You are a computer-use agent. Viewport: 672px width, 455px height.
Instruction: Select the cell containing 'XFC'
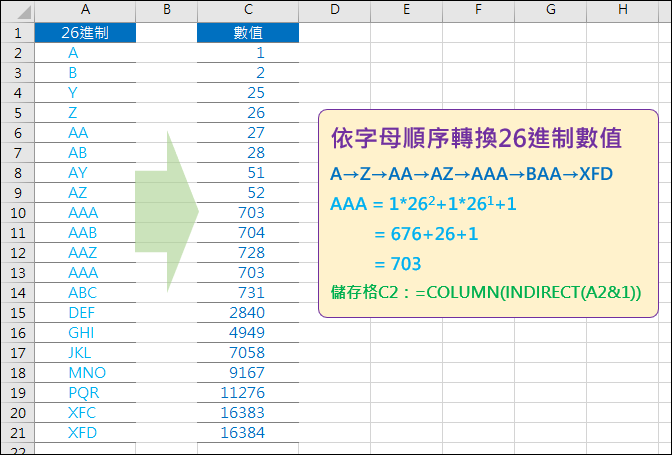[x=85, y=413]
